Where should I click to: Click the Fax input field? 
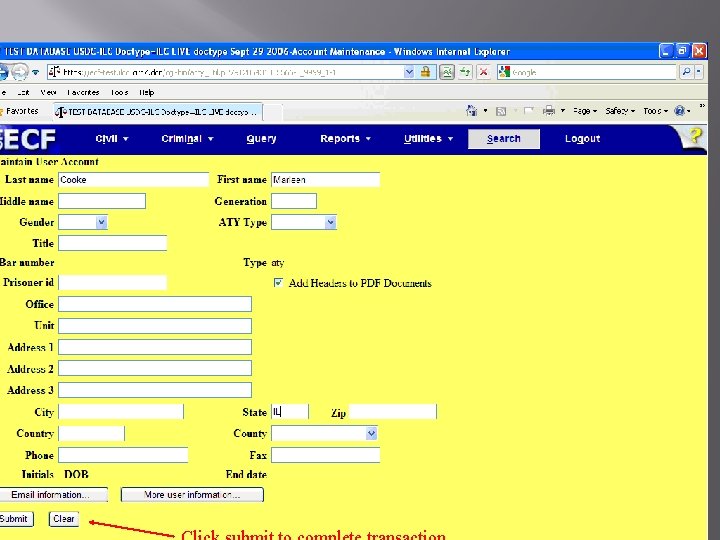[x=326, y=455]
